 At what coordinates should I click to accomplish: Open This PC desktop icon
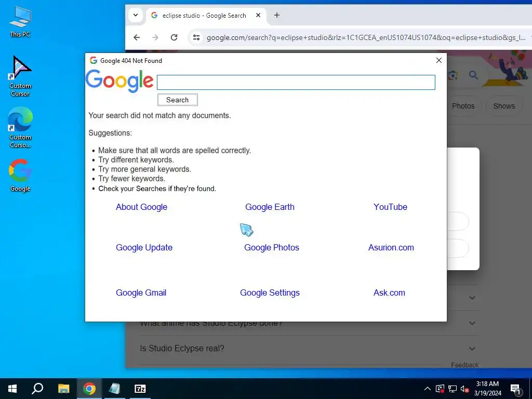pos(20,22)
